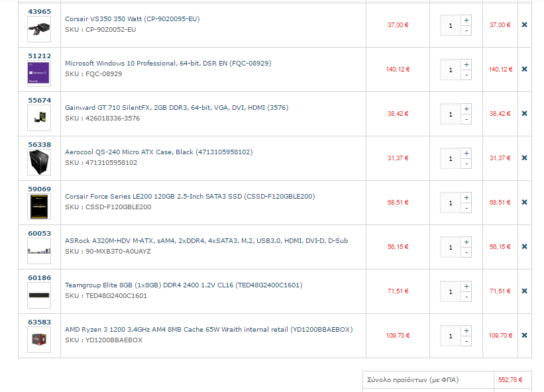The height and width of the screenshot is (392, 544).
Task: Click SKU text 90-MXB3T0-A0UAYZ
Action: (119, 251)
